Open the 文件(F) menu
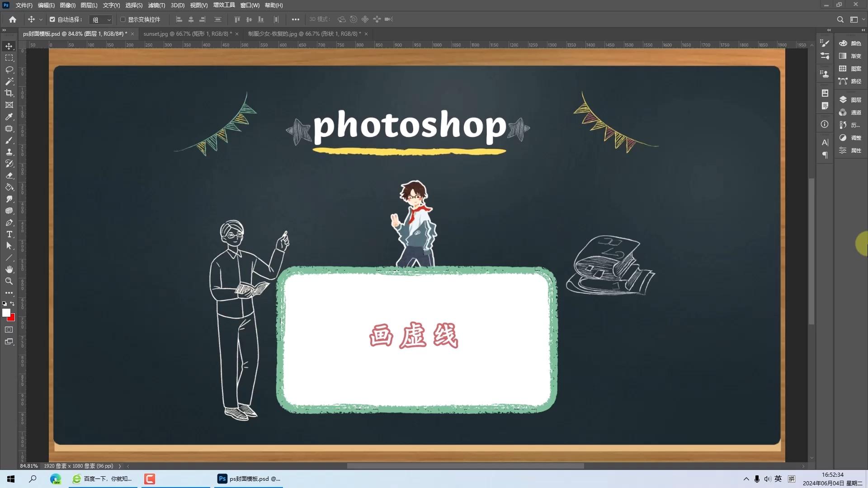Screen dimensions: 868x488 pos(24,5)
